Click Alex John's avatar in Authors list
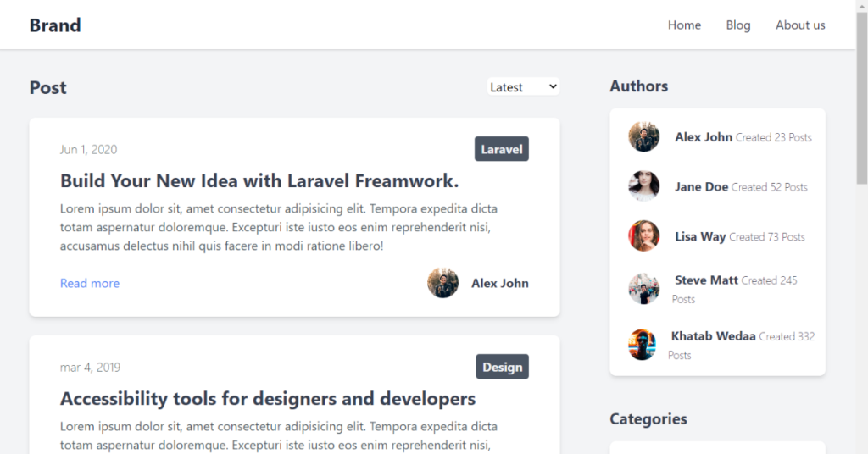This screenshot has width=868, height=454. coord(643,136)
